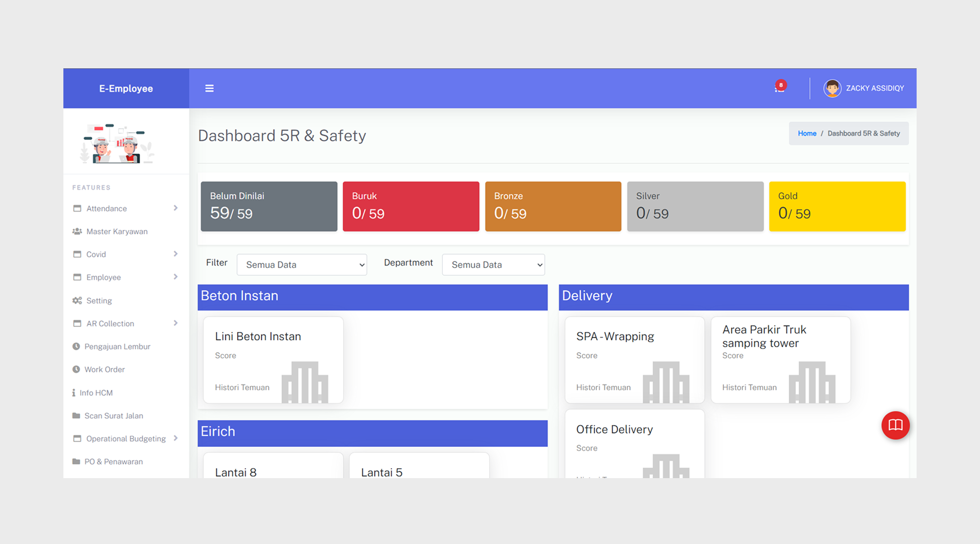Expand the AR Collection submenu
The image size is (980, 544).
pos(176,323)
